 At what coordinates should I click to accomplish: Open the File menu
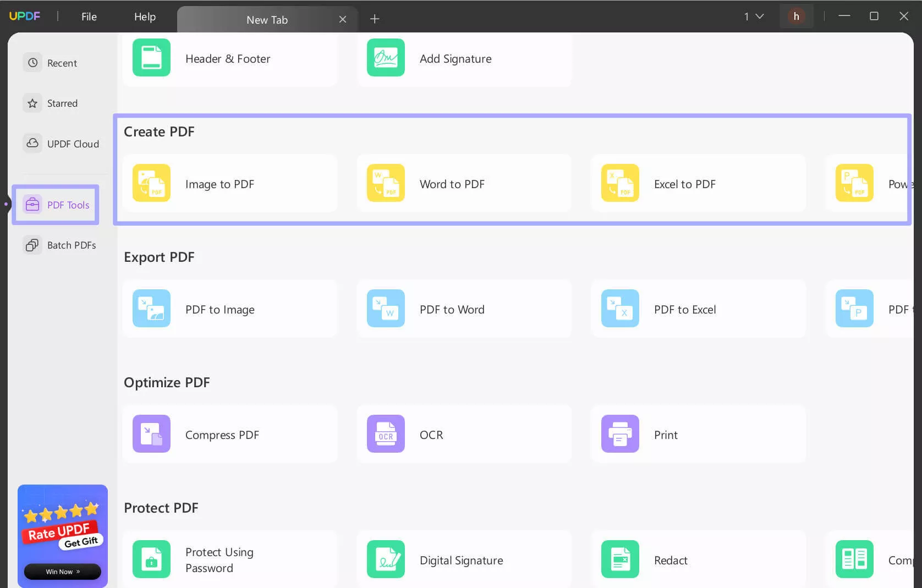point(89,17)
